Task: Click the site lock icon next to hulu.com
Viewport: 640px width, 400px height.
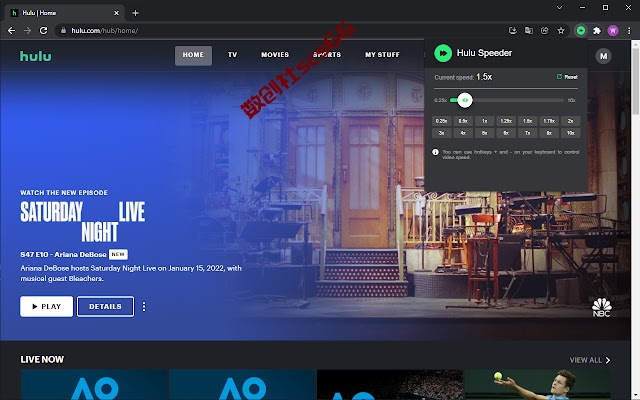Action: [63, 31]
